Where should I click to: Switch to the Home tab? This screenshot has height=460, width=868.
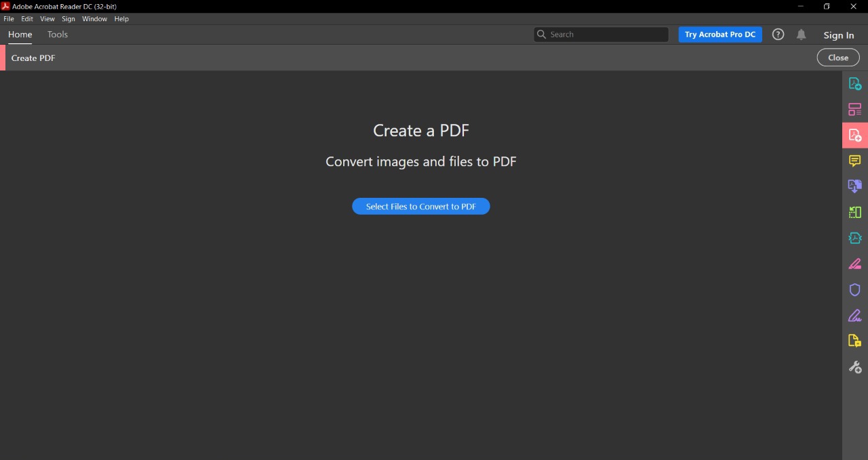[20, 35]
